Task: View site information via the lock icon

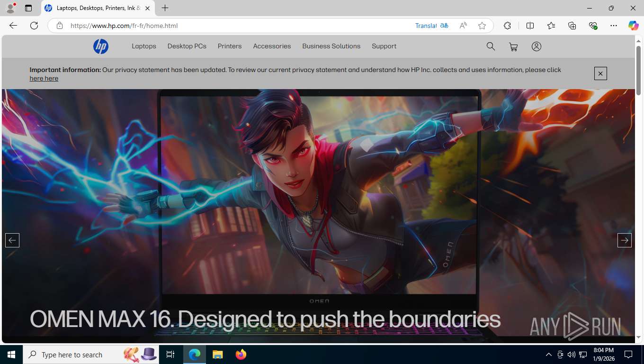Action: pos(59,26)
